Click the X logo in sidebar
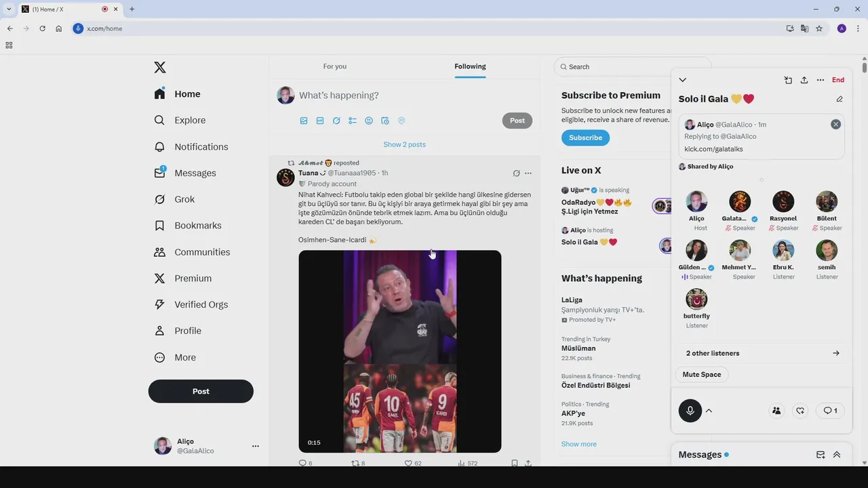The height and width of the screenshot is (488, 868). tap(160, 67)
